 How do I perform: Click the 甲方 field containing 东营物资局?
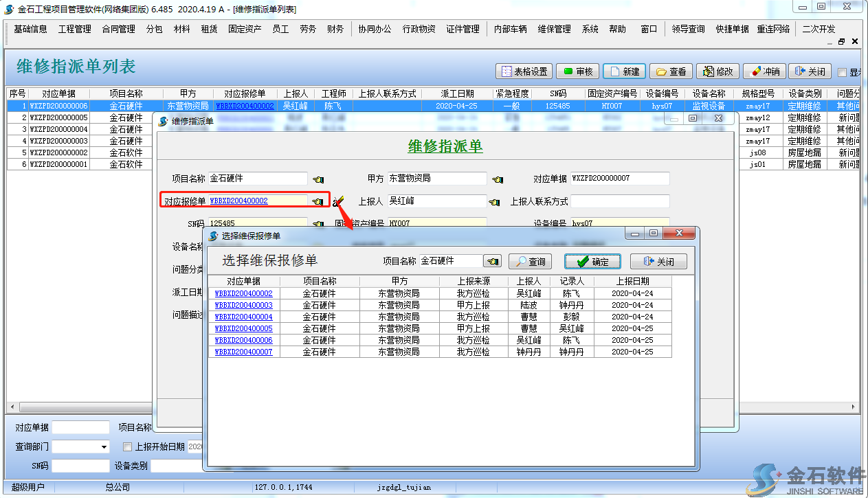(437, 179)
